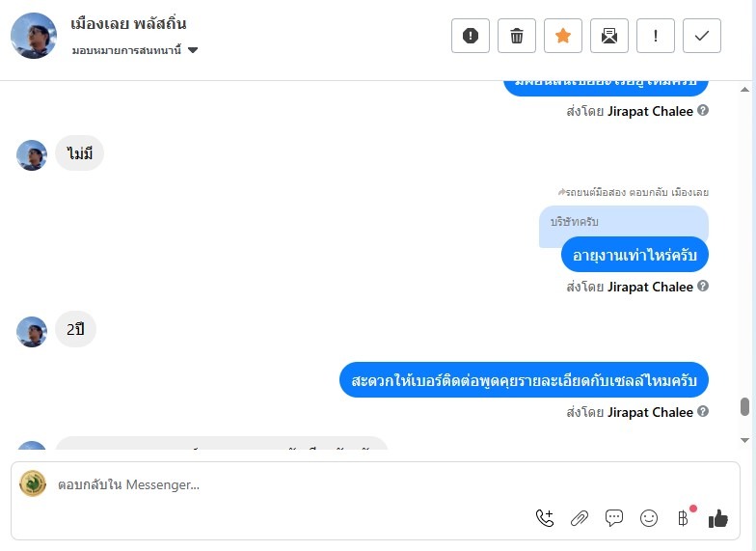Click the quoted บริษัทครับ reply bubble
The width and height of the screenshot is (756, 551).
tap(623, 222)
